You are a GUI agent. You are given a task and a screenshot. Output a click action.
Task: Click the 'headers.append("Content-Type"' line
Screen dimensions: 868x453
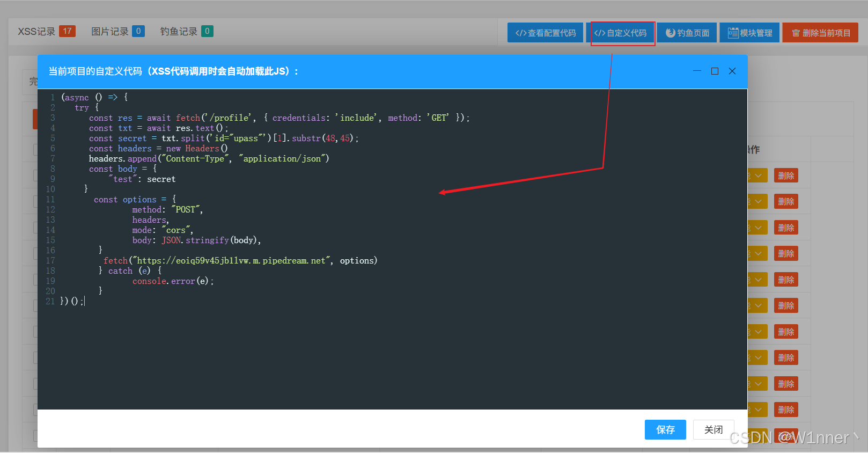click(x=209, y=158)
